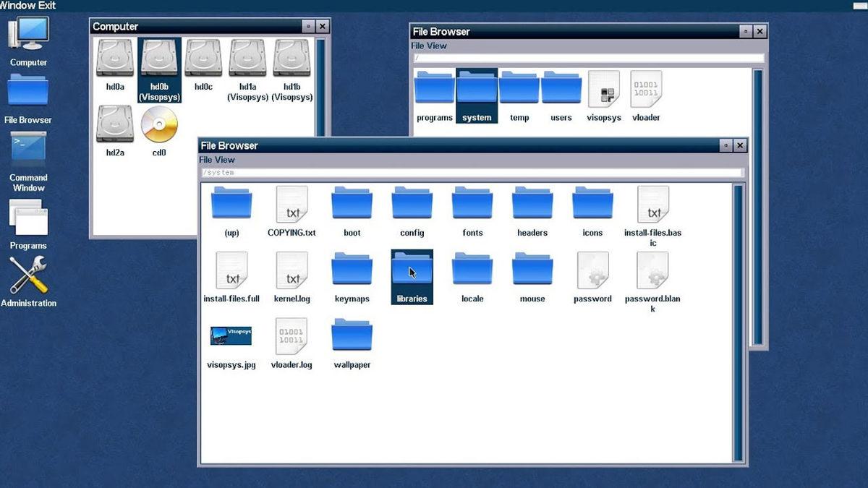Select the password file icon
Viewport: 868px width, 488px height.
592,271
